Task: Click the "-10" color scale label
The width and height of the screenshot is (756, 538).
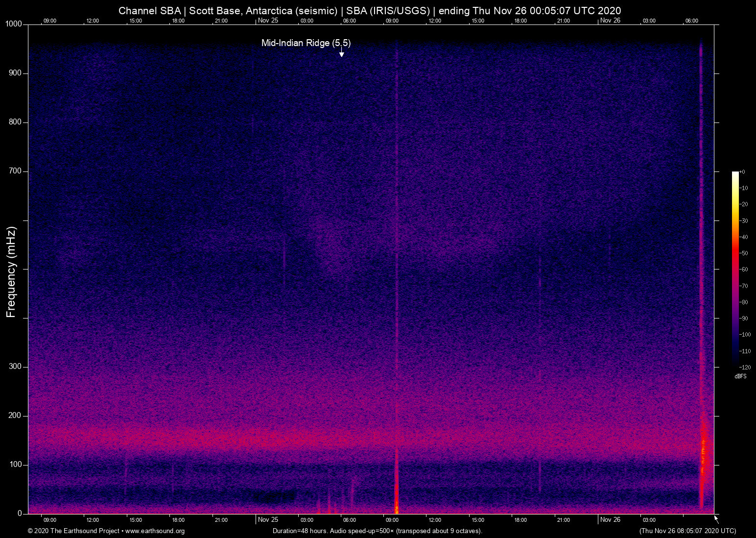Action: [x=744, y=188]
